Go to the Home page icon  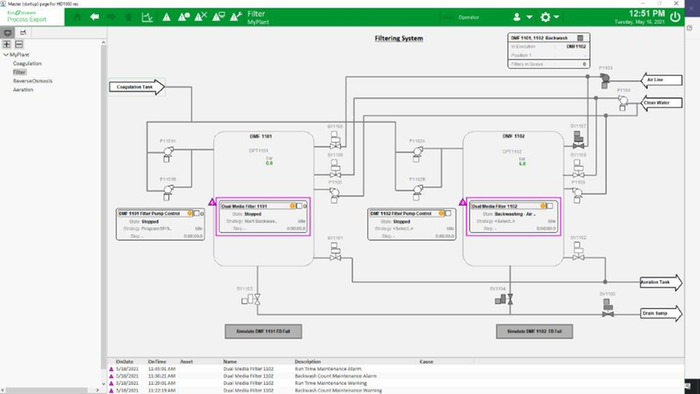tap(77, 17)
